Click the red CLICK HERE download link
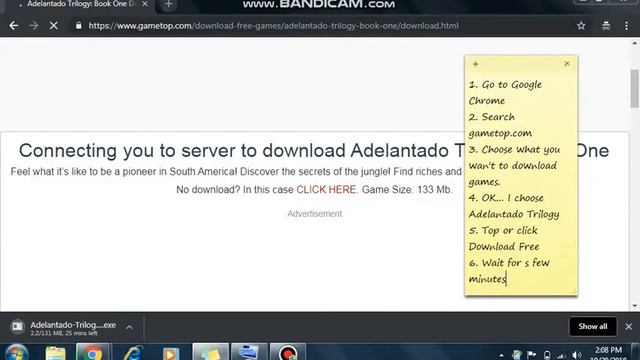Screen dimensions: 640x360 click(x=326, y=189)
